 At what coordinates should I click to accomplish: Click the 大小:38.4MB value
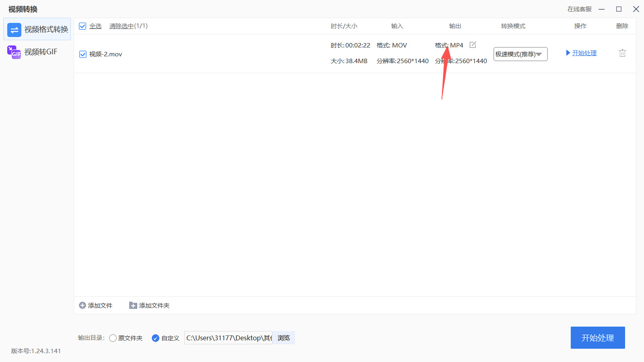point(349,61)
